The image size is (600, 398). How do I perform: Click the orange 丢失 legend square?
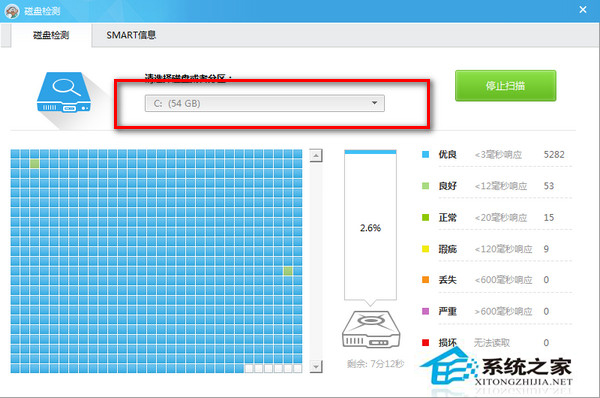(425, 280)
